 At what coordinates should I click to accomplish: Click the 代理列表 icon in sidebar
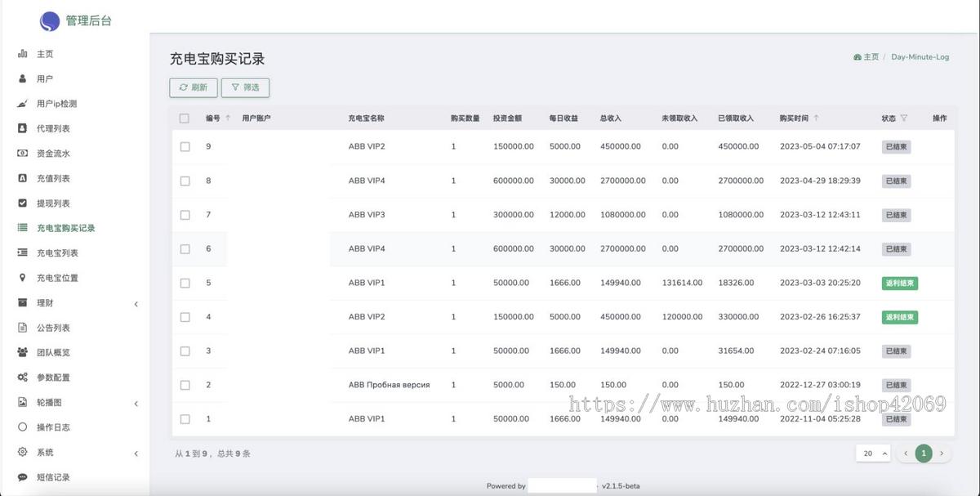pos(23,128)
